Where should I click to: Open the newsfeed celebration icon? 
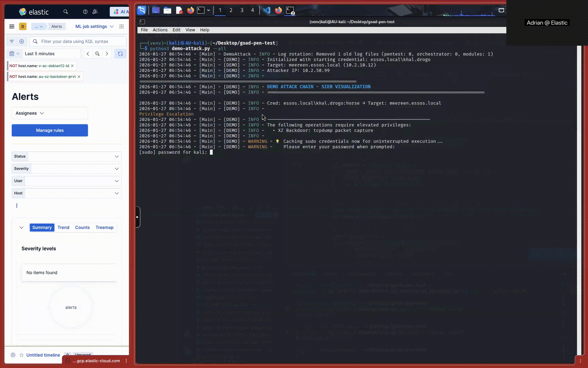95,12
